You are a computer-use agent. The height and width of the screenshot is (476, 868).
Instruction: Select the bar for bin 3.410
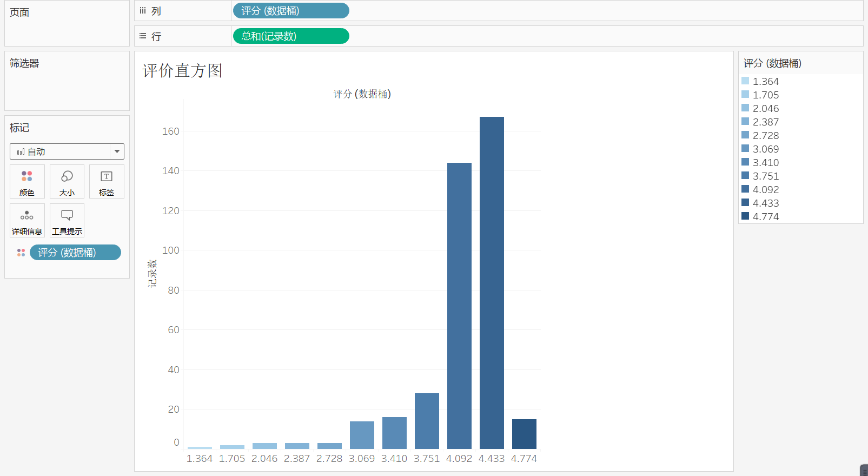click(x=394, y=433)
